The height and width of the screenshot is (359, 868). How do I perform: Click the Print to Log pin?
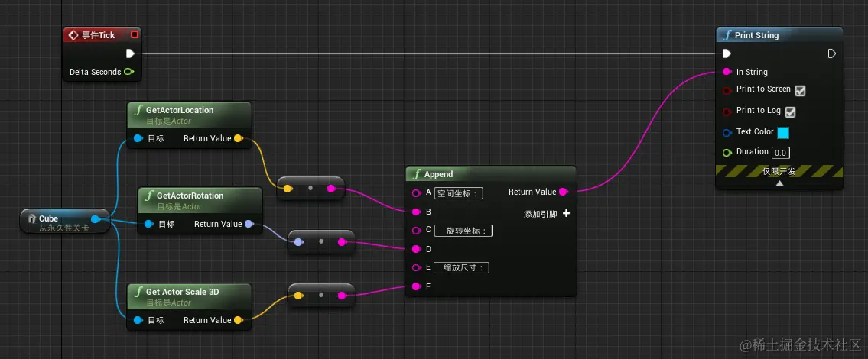click(727, 112)
